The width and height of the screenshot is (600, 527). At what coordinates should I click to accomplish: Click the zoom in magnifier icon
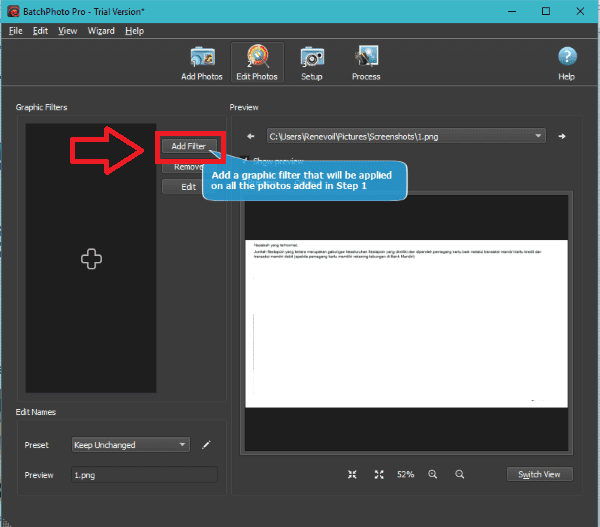pos(433,474)
